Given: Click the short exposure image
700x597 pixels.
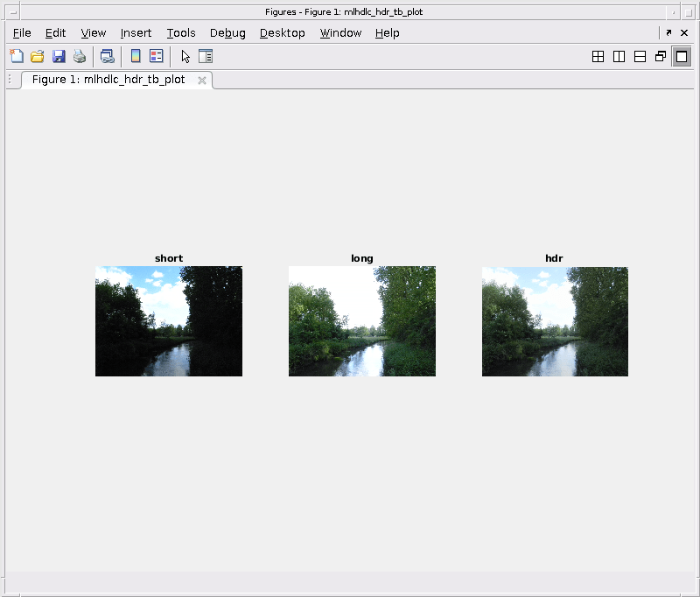Looking at the screenshot, I should pos(169,321).
